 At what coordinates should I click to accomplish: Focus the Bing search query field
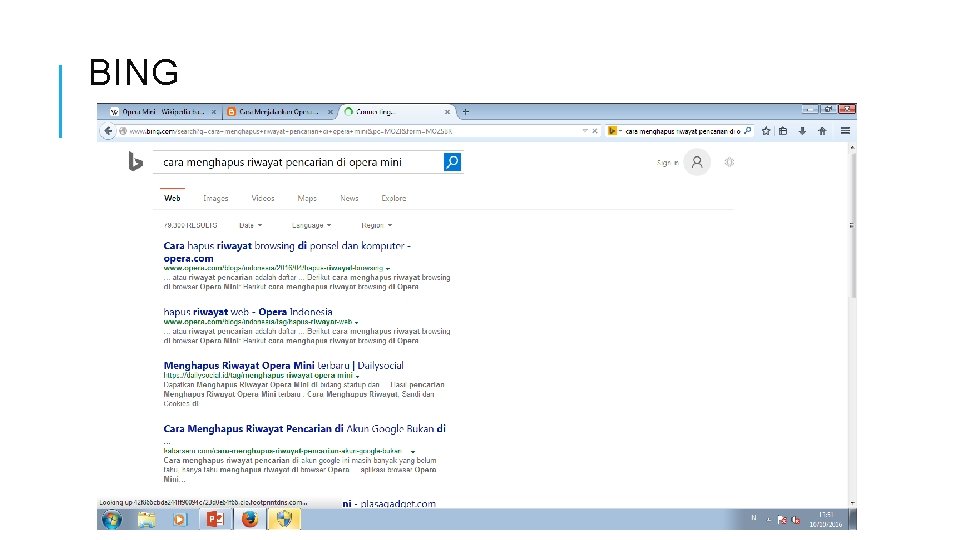300,162
